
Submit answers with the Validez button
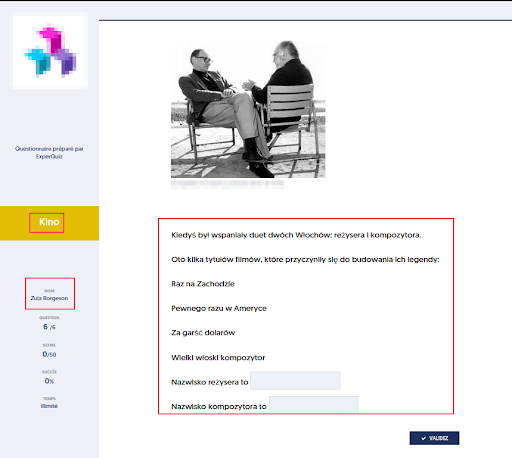click(x=434, y=438)
